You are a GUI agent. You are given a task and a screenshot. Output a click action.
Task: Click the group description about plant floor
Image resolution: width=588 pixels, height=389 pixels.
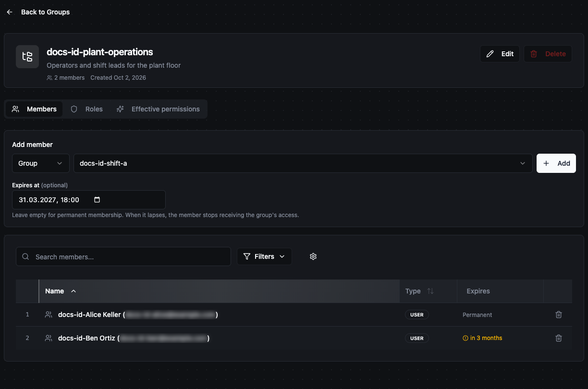[114, 65]
